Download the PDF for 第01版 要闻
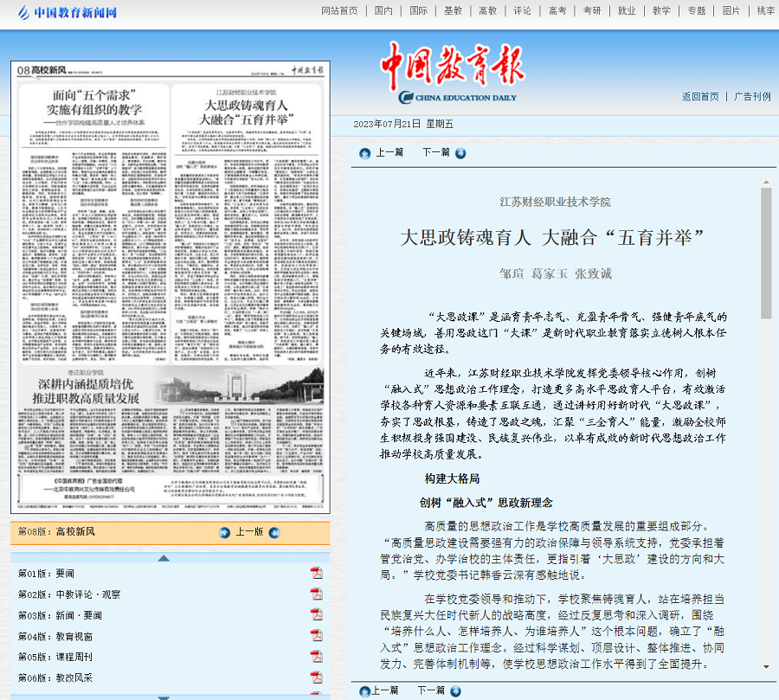Viewport: 779px width, 700px height. (x=317, y=574)
